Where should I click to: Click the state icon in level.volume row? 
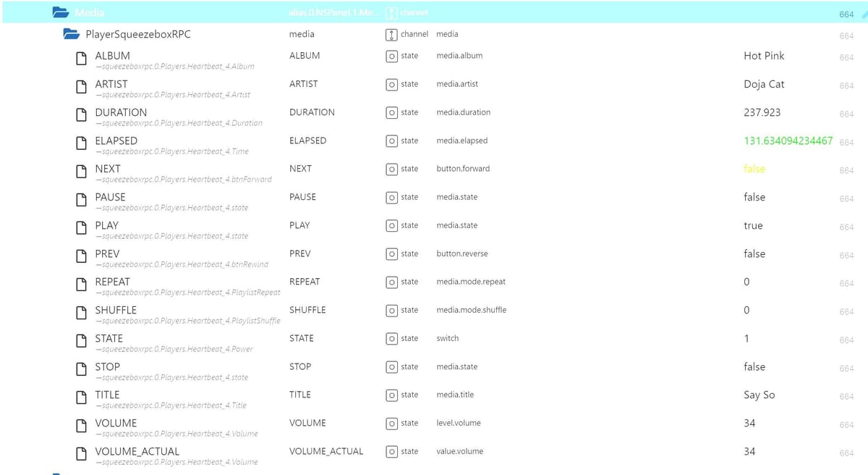coord(391,423)
